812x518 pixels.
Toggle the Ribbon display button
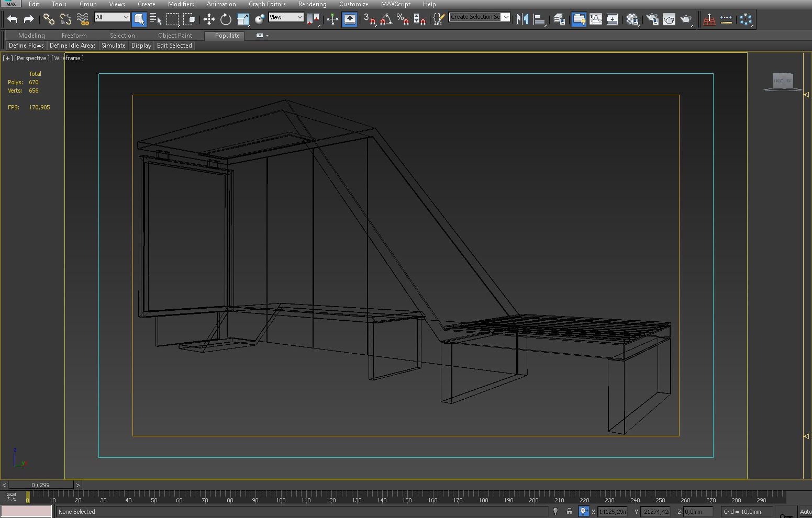click(579, 19)
